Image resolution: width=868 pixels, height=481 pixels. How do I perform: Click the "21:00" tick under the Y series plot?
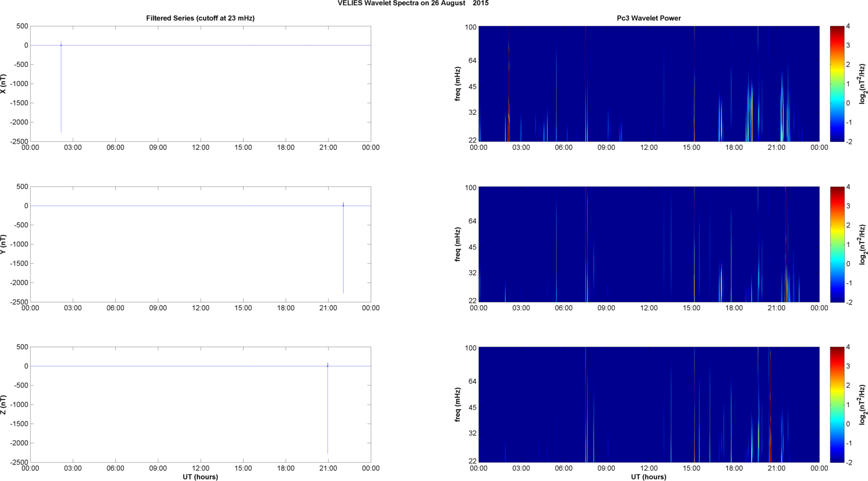click(x=328, y=308)
